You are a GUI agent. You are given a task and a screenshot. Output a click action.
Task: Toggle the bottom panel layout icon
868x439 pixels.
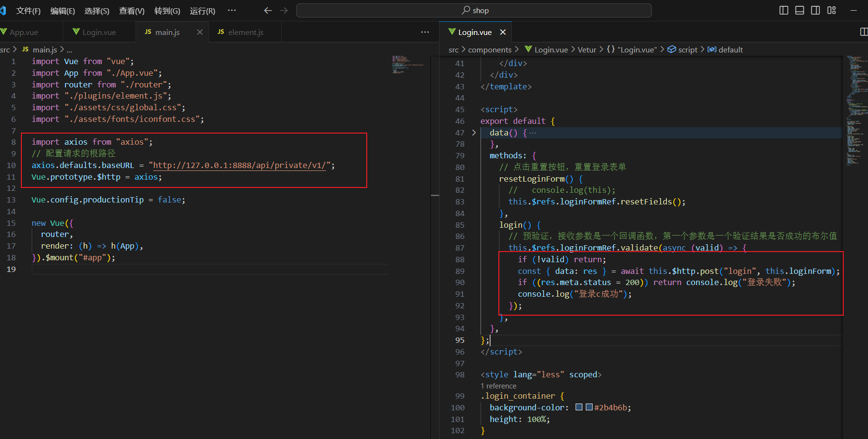tap(800, 10)
